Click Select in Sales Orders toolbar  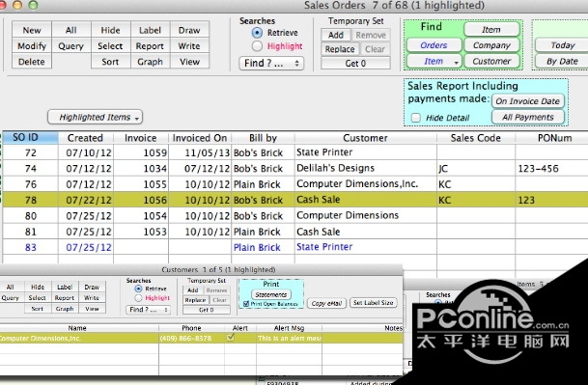coord(110,45)
